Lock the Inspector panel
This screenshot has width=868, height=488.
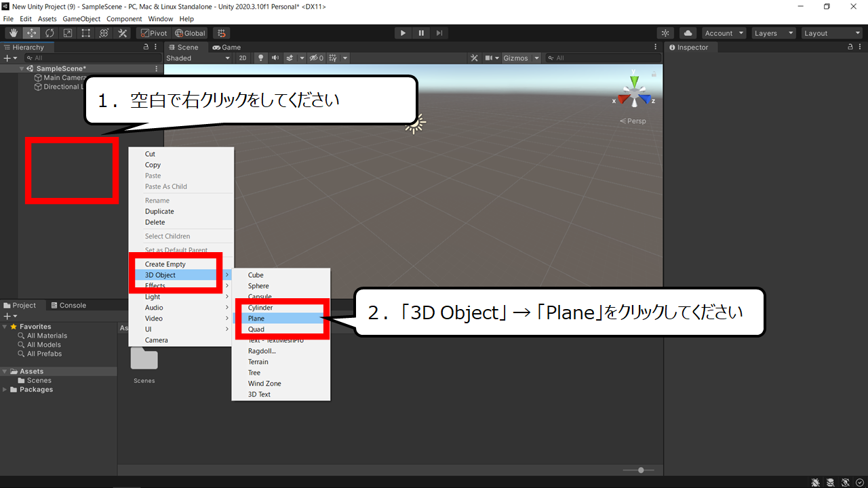(850, 47)
